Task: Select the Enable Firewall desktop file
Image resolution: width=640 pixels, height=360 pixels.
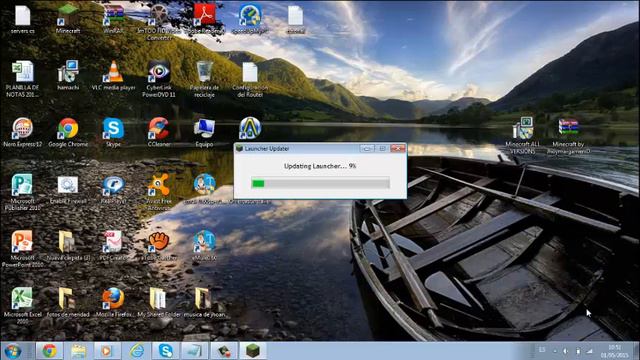Action: point(68,189)
